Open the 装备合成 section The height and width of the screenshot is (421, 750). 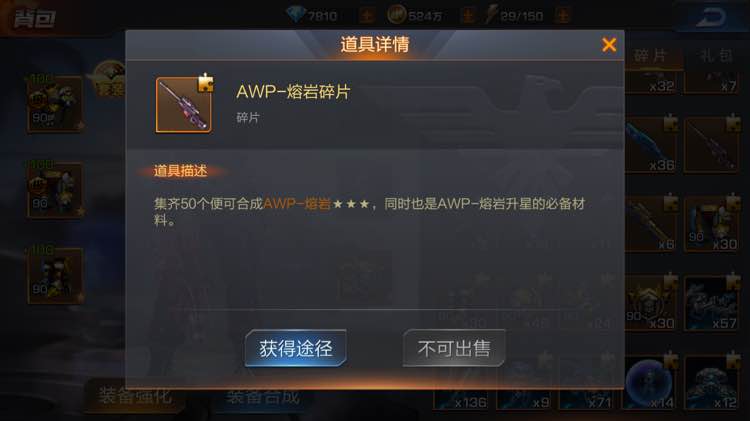click(263, 398)
